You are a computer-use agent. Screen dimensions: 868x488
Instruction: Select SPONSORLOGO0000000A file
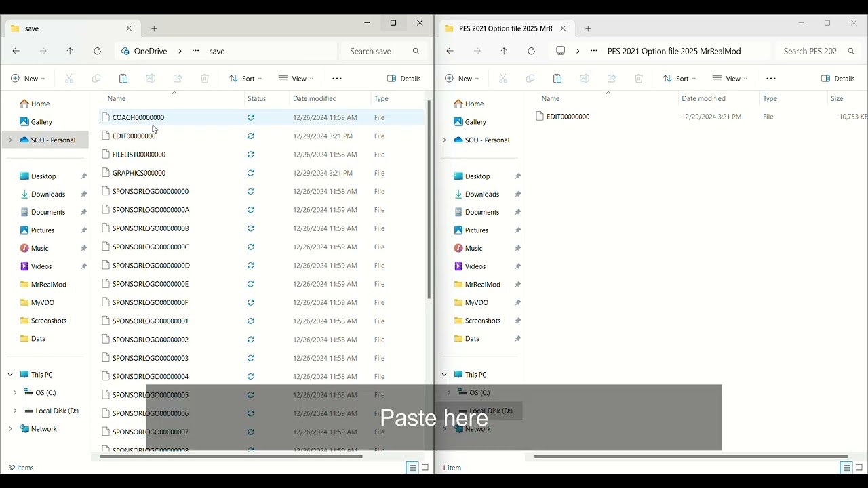pos(262,210)
